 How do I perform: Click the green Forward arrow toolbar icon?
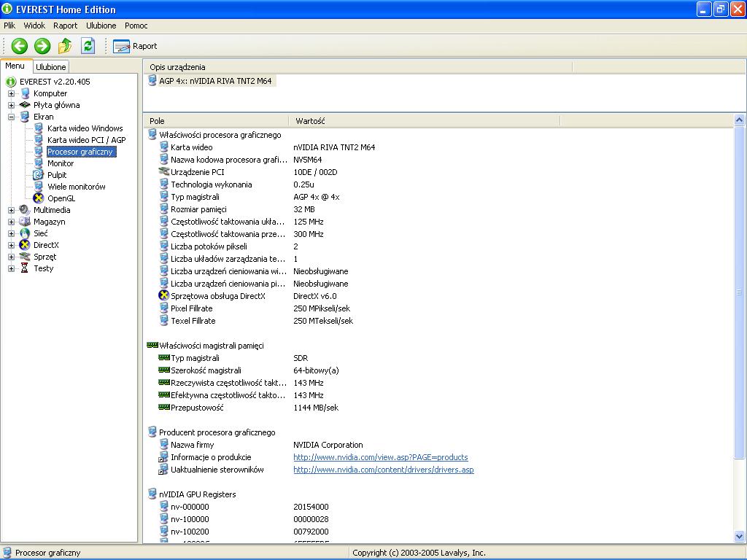tap(42, 46)
